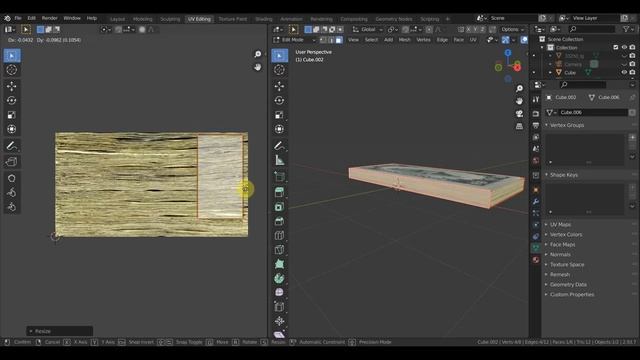The image size is (640, 360).
Task: Open the File menu
Action: pos(18,18)
